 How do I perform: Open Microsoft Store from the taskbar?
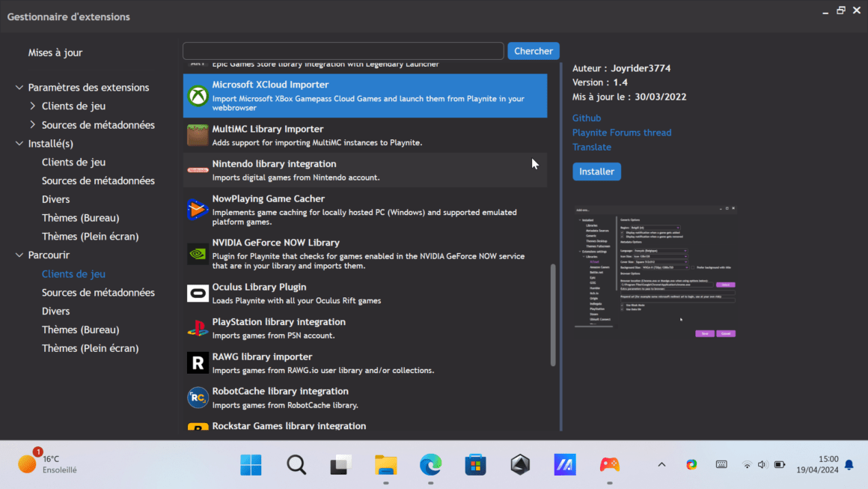point(475,464)
